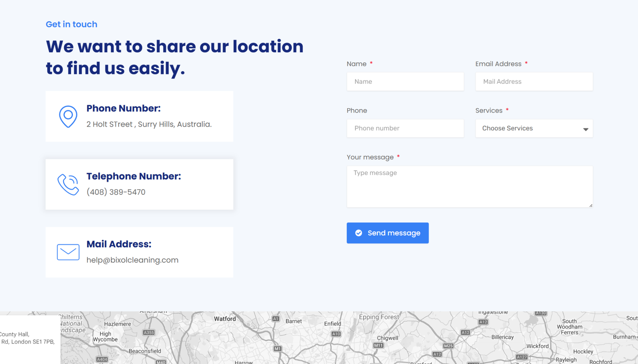638x364 pixels.
Task: Click checkmark icon on Send message button
Action: click(359, 233)
